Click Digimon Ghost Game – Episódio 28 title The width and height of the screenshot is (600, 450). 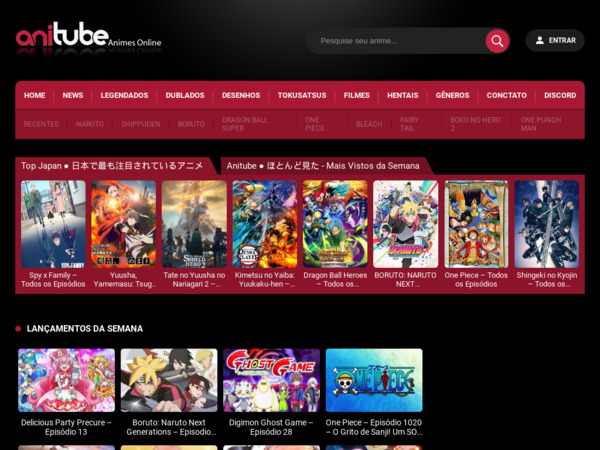tap(271, 427)
